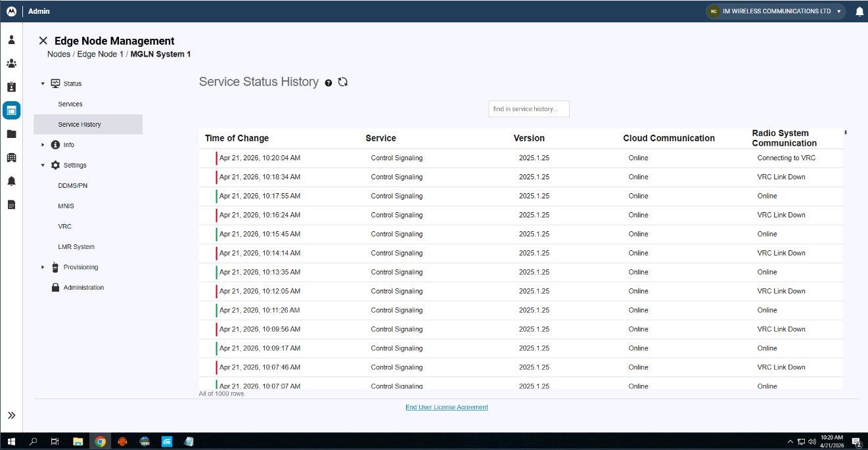Collapse the Status tree section arrow

coord(43,83)
